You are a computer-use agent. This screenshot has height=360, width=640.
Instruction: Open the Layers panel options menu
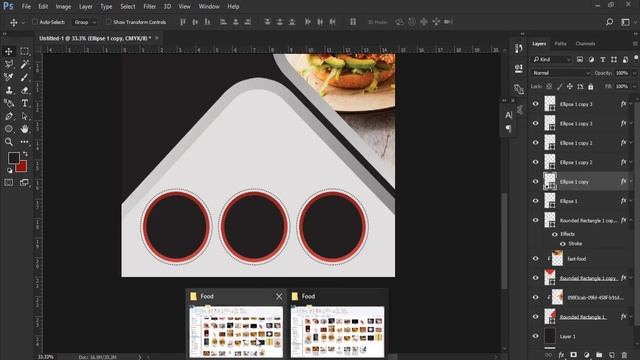pos(635,44)
